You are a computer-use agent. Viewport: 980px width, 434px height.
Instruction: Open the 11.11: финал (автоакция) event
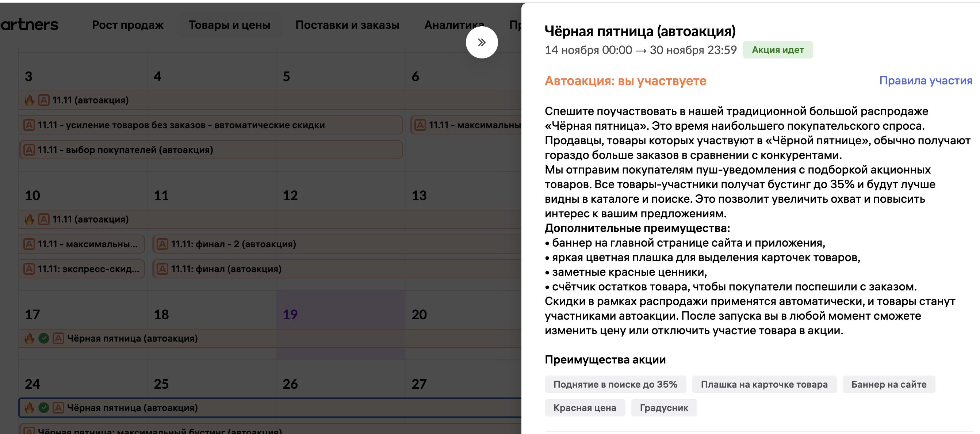[x=226, y=269]
